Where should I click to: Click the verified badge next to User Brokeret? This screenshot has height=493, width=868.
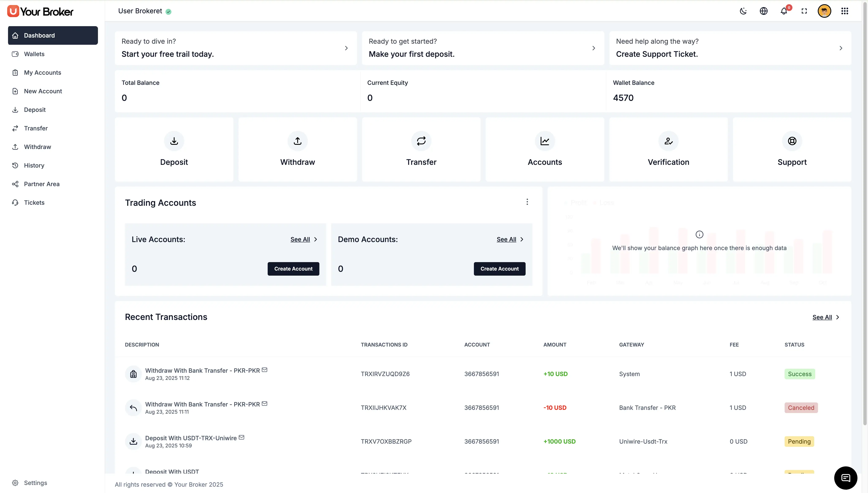pos(168,11)
